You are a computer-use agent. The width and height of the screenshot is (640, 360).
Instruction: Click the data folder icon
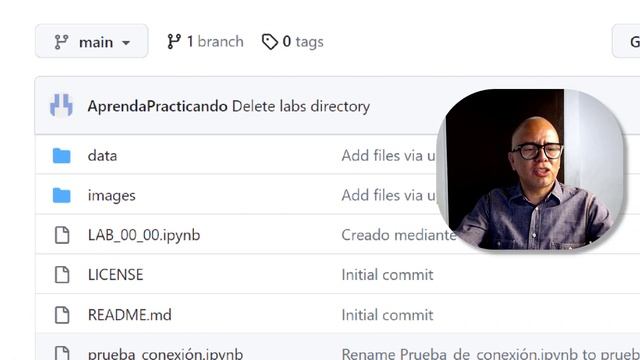[62, 156]
